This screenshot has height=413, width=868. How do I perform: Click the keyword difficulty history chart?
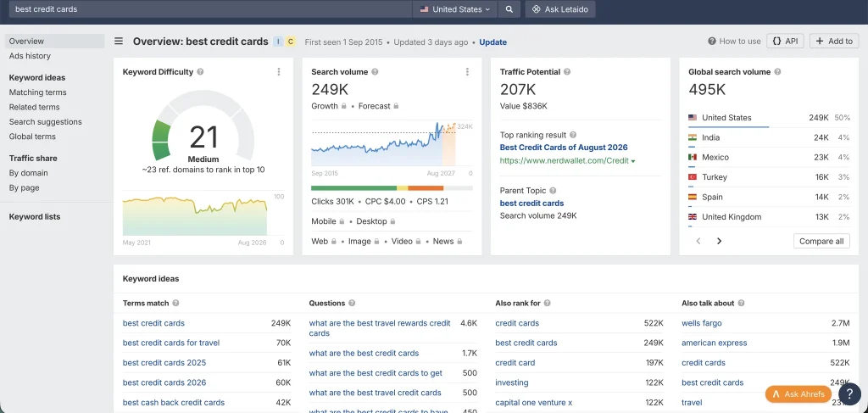pos(195,215)
